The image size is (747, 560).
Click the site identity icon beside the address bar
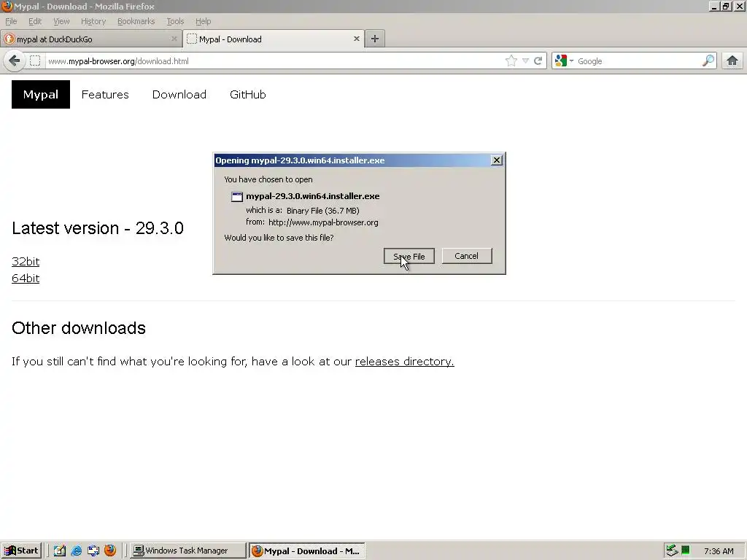(35, 61)
